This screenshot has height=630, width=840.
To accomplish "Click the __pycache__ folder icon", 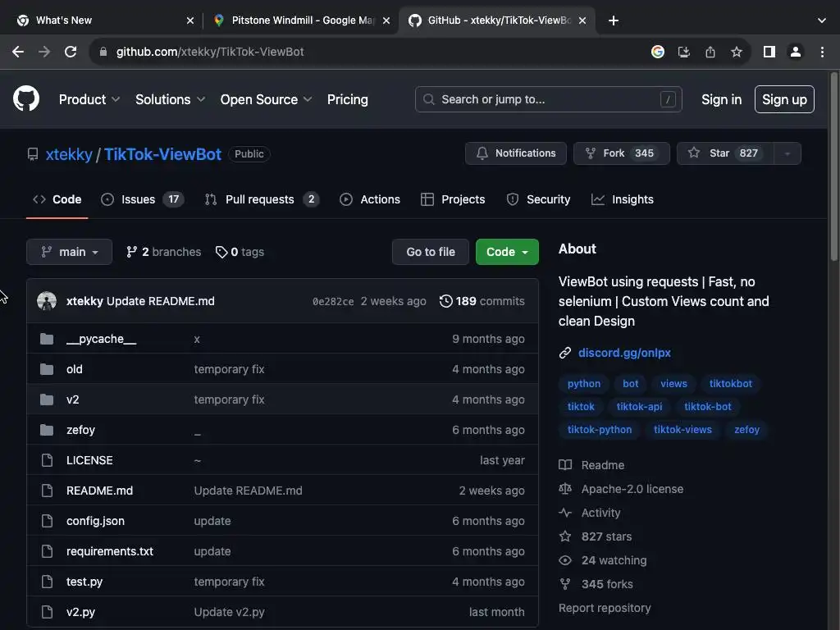I will 47,339.
